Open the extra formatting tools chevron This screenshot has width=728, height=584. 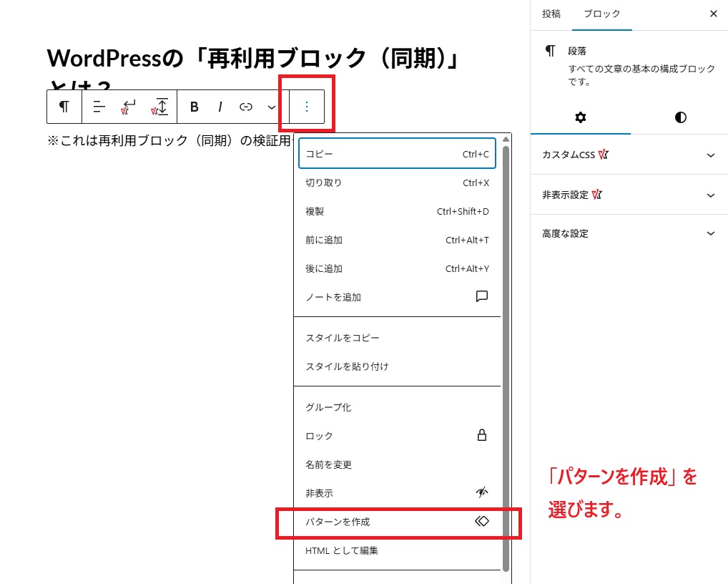pyautogui.click(x=270, y=107)
